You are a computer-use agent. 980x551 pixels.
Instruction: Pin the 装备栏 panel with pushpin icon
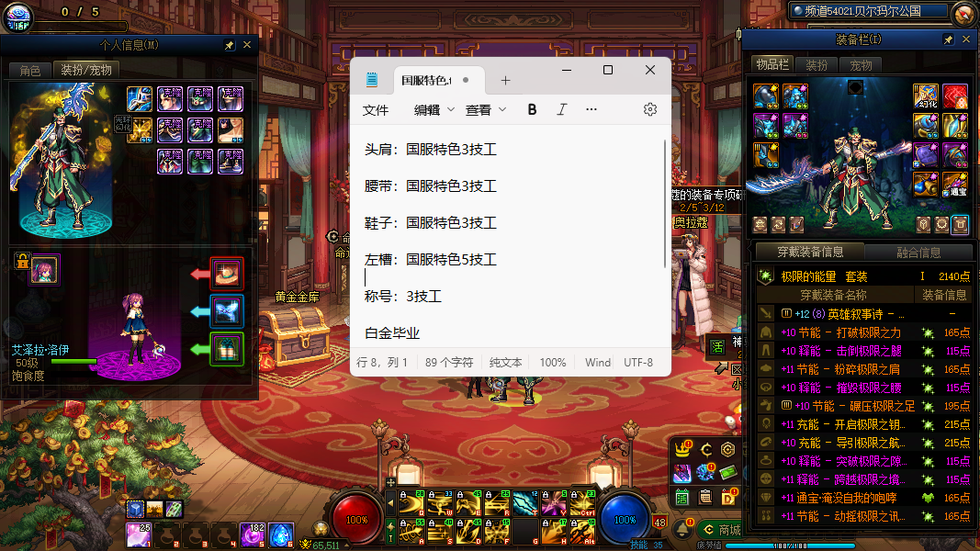click(x=948, y=39)
